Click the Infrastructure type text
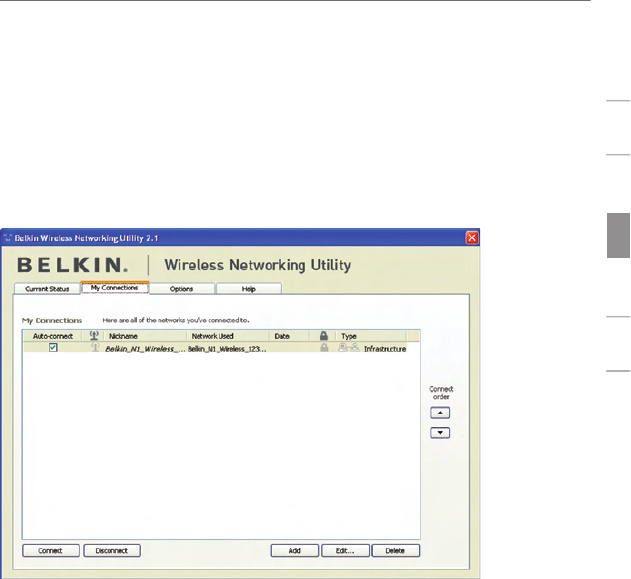This screenshot has width=631, height=579. (385, 349)
